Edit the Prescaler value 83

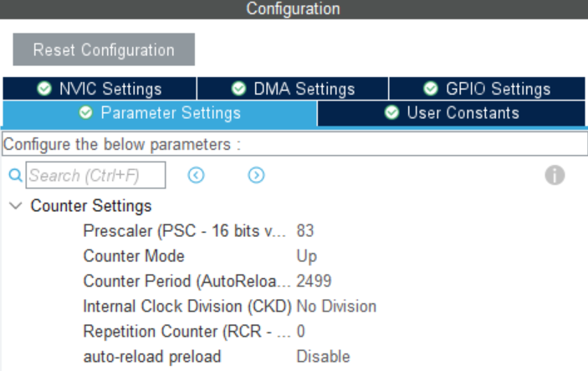point(305,231)
